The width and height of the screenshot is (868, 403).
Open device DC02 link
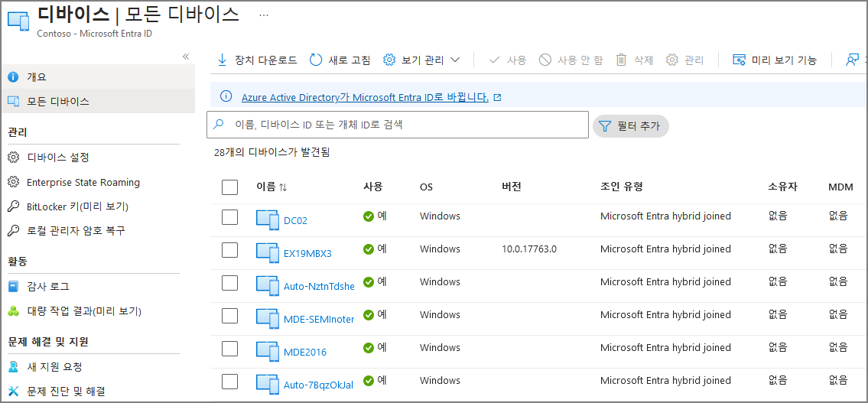(296, 220)
